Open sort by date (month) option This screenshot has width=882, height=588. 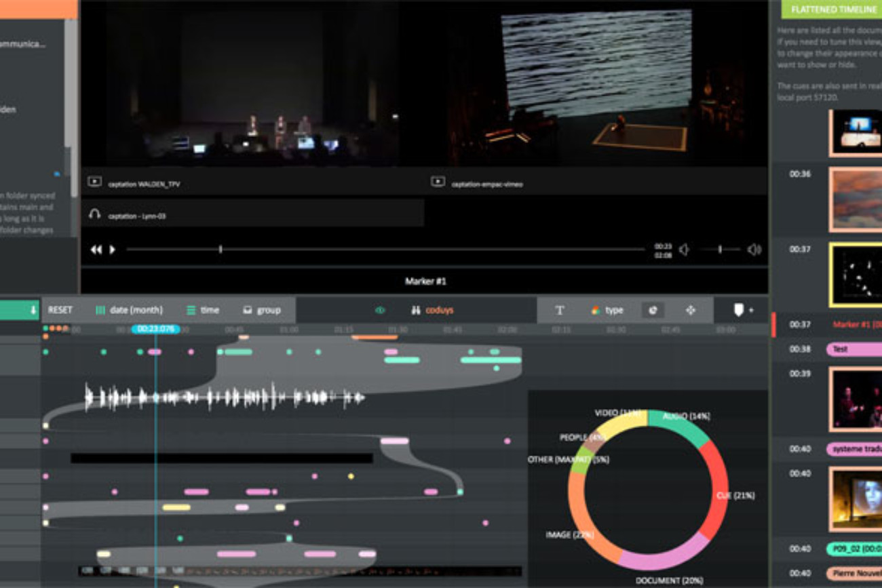(129, 311)
